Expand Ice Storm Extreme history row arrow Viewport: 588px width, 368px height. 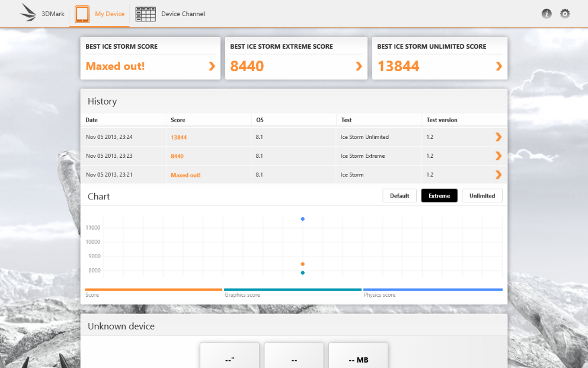click(498, 156)
